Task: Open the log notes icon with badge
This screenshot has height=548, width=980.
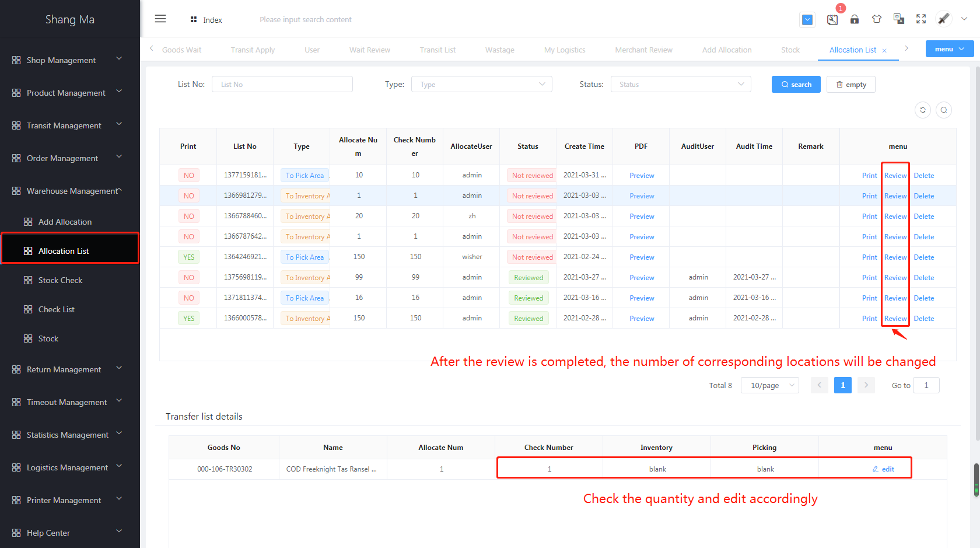Action: pos(832,20)
